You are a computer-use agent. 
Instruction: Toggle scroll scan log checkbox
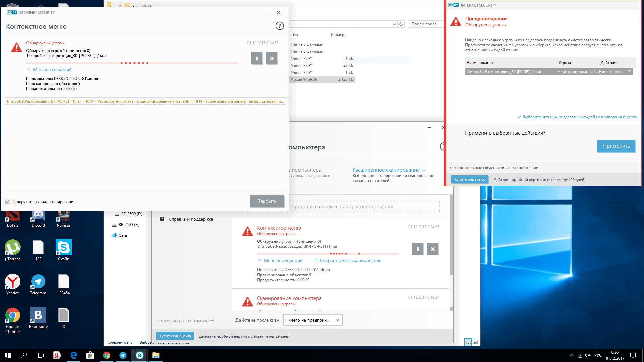8,201
